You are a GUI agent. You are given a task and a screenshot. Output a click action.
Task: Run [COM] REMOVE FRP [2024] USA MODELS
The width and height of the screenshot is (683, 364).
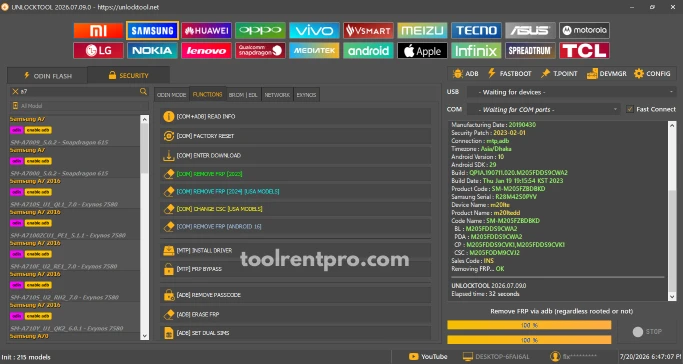[295, 192]
